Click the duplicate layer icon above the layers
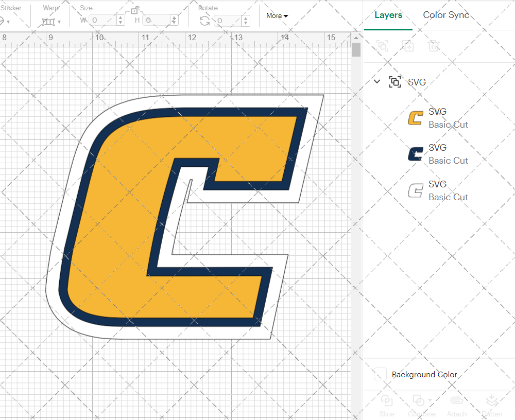515x420 pixels. (x=408, y=46)
